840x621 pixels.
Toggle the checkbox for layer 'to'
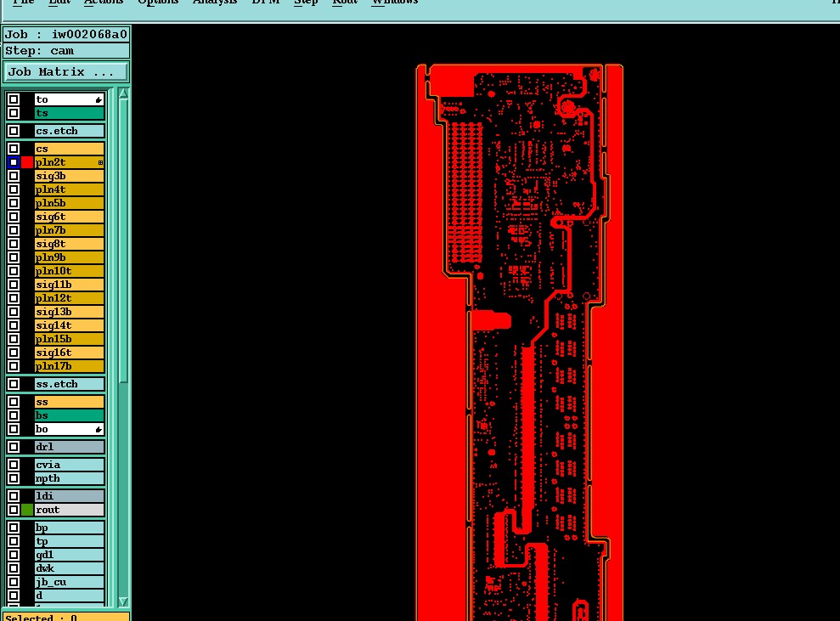tap(14, 99)
